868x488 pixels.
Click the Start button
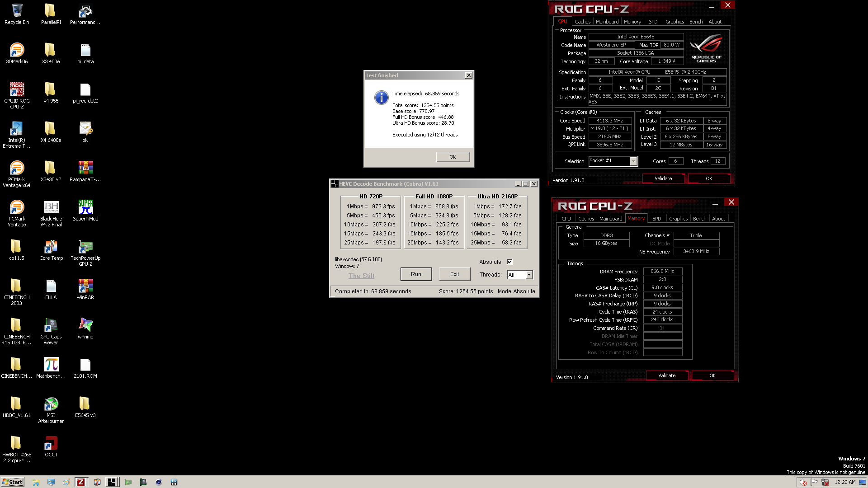tap(13, 482)
